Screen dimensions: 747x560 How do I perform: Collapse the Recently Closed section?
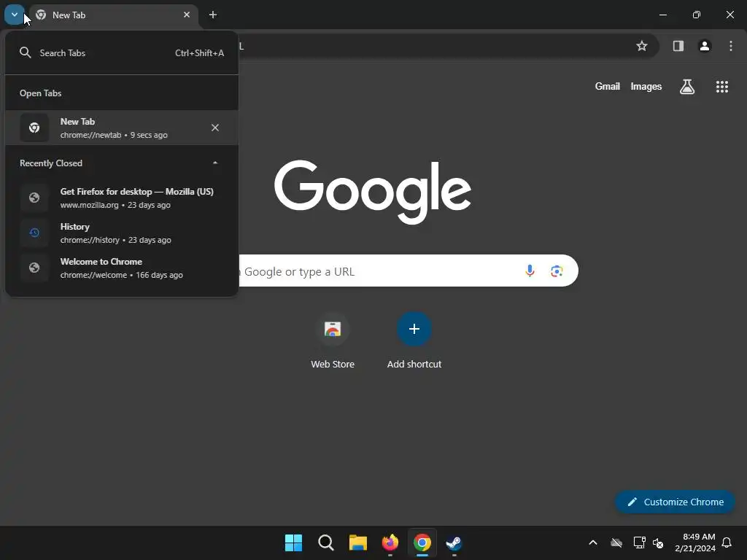point(215,163)
